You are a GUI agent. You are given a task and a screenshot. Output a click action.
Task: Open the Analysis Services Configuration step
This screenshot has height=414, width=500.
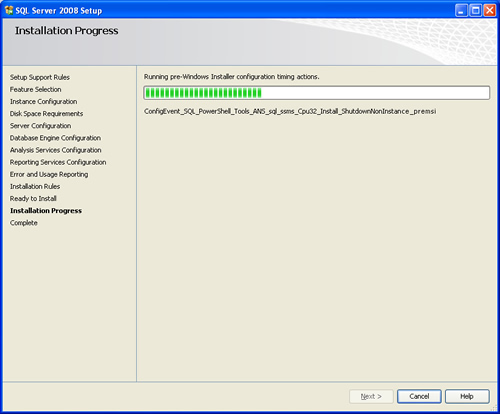pos(55,150)
